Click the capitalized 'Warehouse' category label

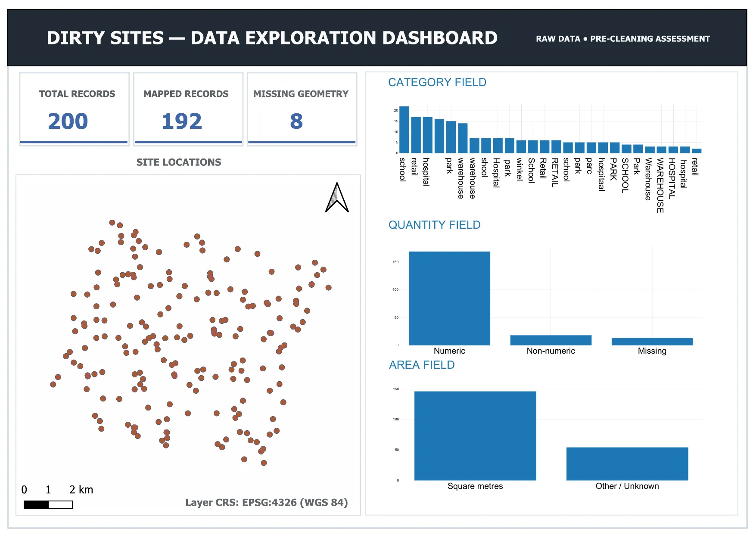(648, 179)
